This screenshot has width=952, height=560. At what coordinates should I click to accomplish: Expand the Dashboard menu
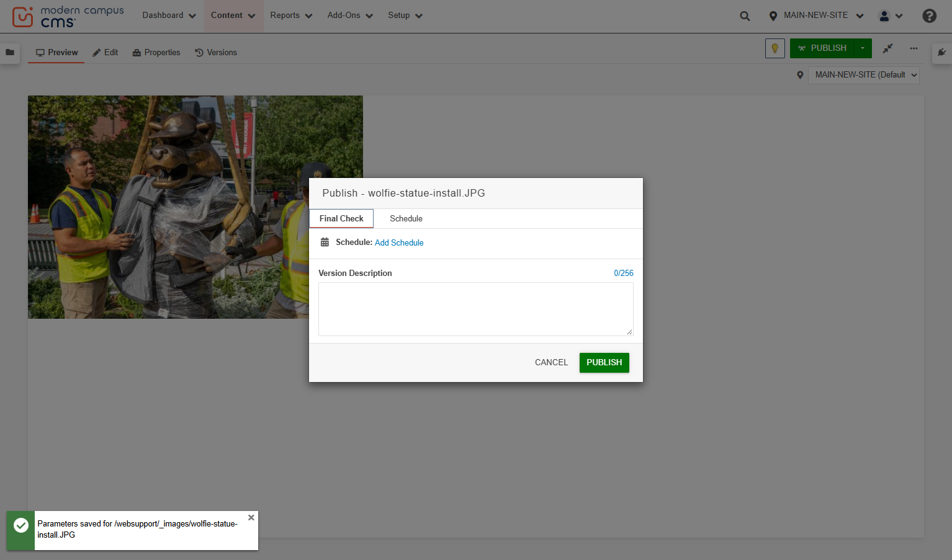click(x=169, y=16)
